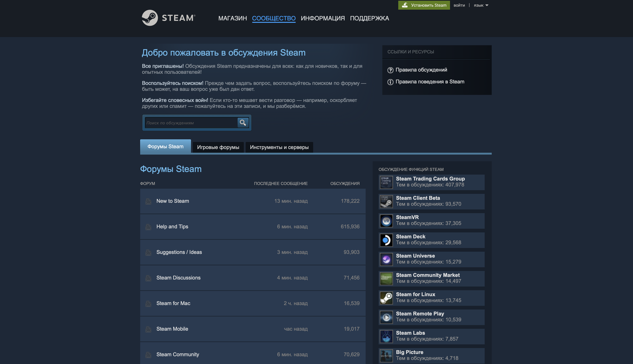Viewport: 633px width, 364px height.
Task: Open the Steam Labs title link
Action: point(411,333)
